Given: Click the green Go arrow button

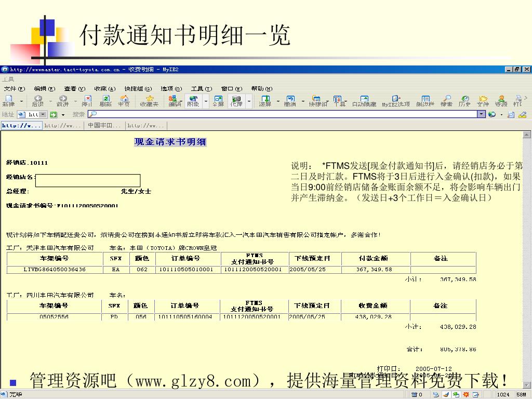Looking at the screenshot, I should pyautogui.click(x=54, y=115).
